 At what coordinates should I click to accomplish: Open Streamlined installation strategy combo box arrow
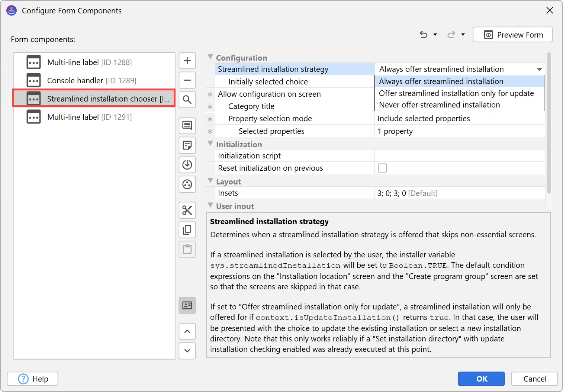539,69
